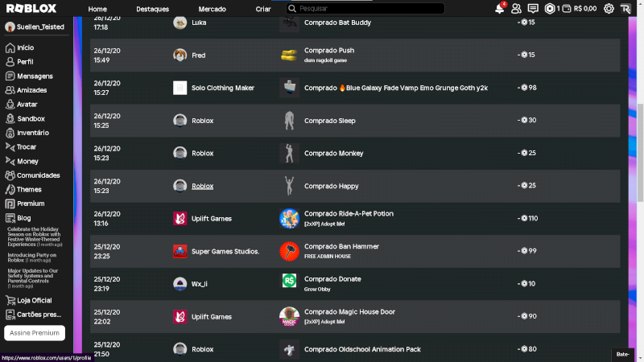Click the Ban Hammer item icon
Viewport: 644px width, 362px height.
(289, 251)
